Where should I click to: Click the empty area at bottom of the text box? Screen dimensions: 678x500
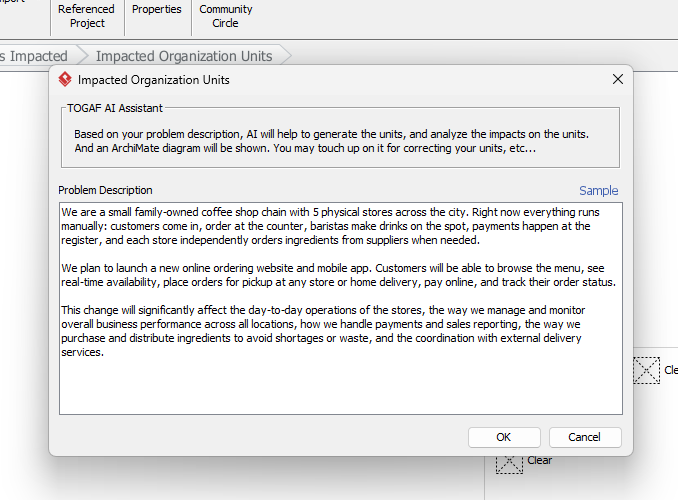pyautogui.click(x=340, y=388)
